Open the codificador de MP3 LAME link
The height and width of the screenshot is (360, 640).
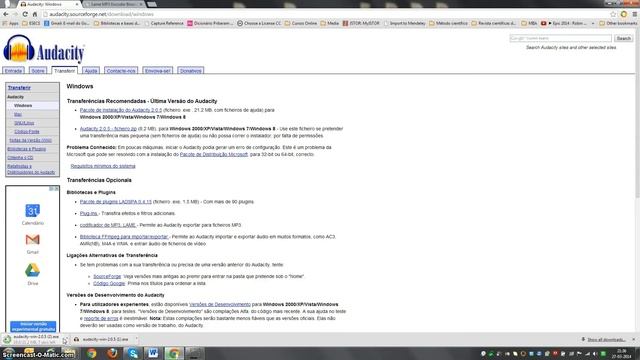(108, 225)
